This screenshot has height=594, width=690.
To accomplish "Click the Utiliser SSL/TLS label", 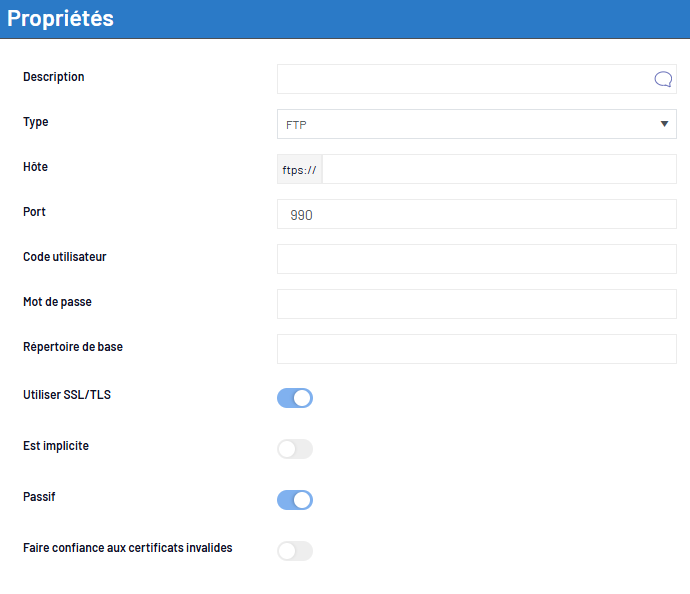I will pyautogui.click(x=67, y=395).
